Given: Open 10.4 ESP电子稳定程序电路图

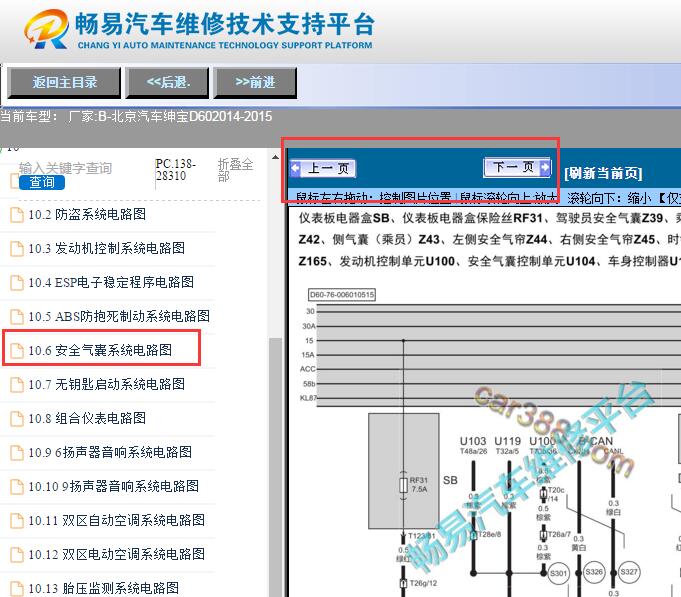Looking at the screenshot, I should pos(111,282).
